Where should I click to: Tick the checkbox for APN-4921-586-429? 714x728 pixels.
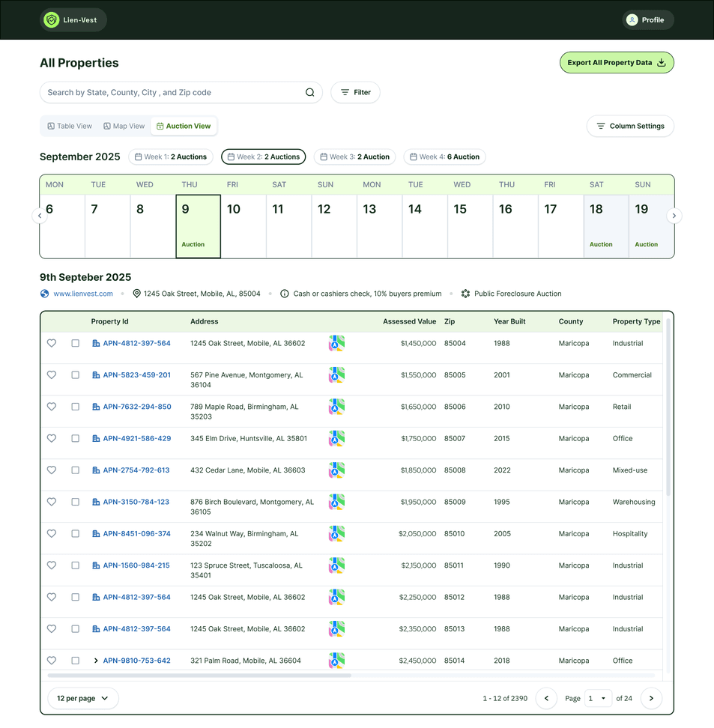point(75,439)
